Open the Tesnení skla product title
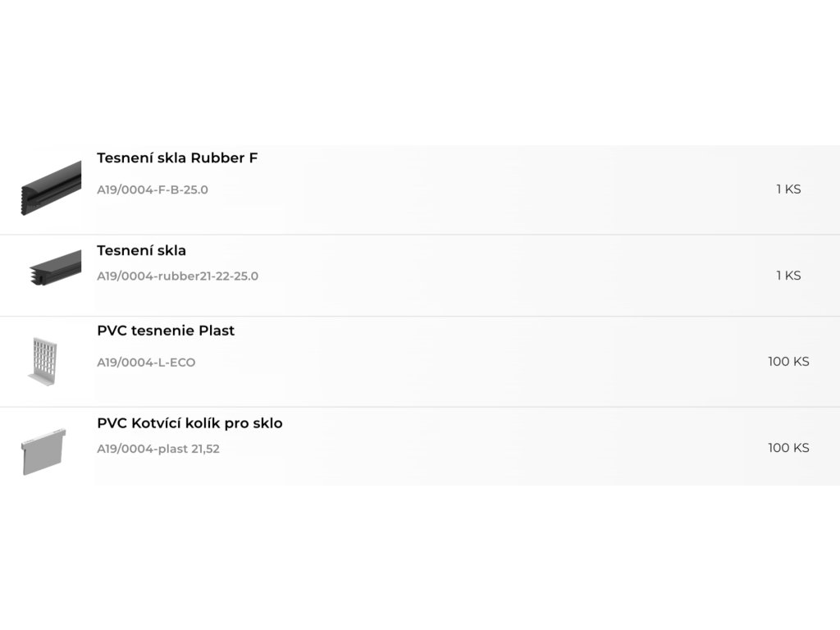Screen dimensions: 840x630 click(141, 250)
